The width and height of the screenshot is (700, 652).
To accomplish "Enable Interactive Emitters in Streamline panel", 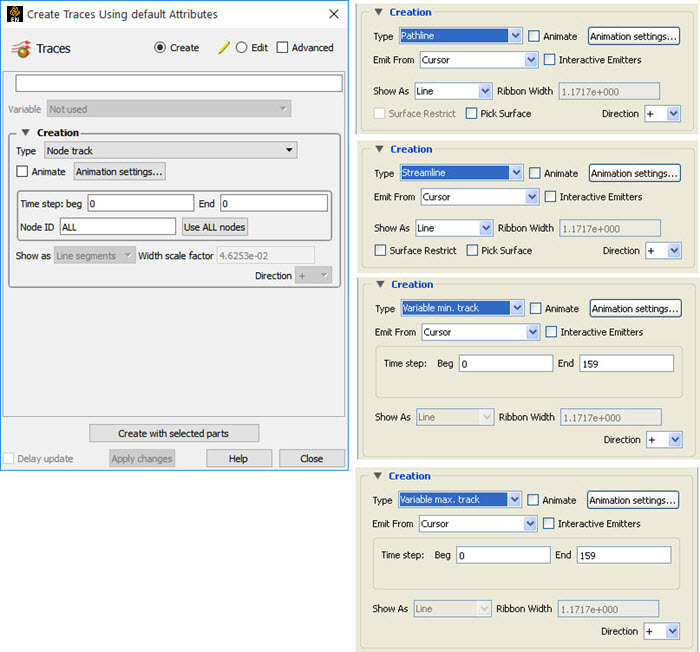I will click(x=550, y=196).
